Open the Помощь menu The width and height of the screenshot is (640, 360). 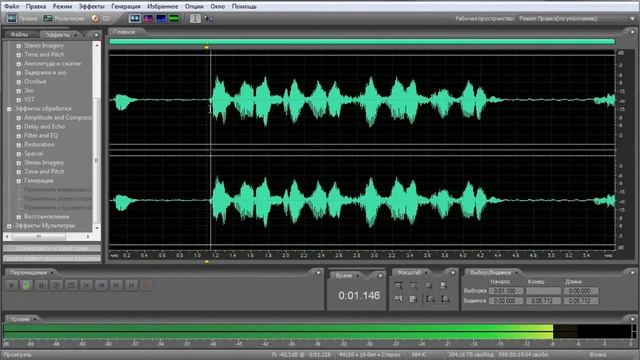(x=244, y=7)
